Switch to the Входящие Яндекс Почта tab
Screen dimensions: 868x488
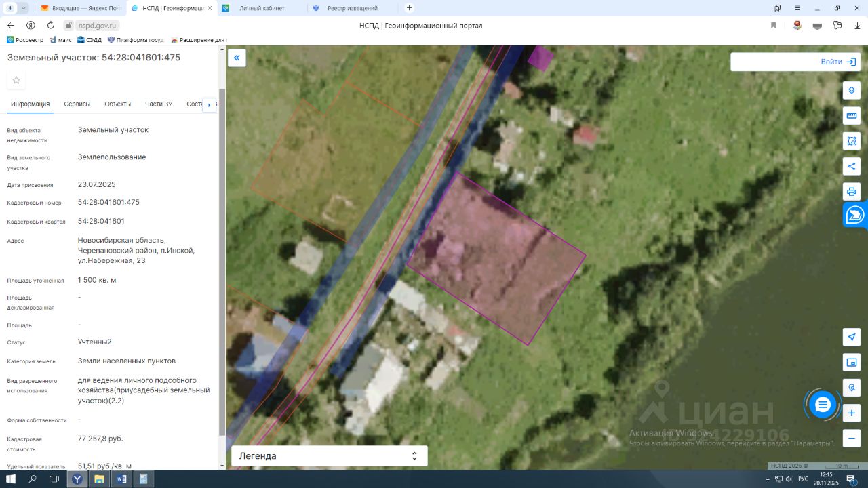(81, 8)
